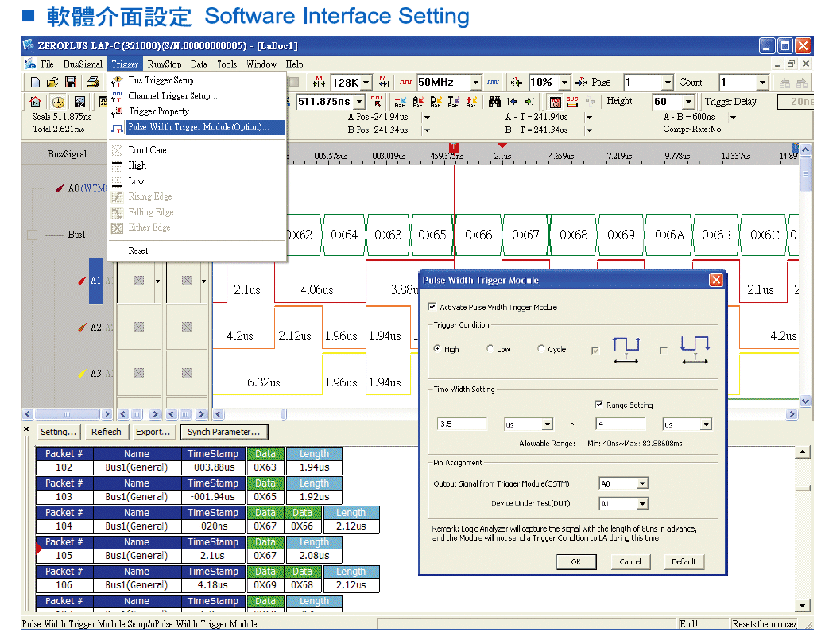825x644 pixels.
Task: Click the delete bar icon
Action: (x=400, y=102)
